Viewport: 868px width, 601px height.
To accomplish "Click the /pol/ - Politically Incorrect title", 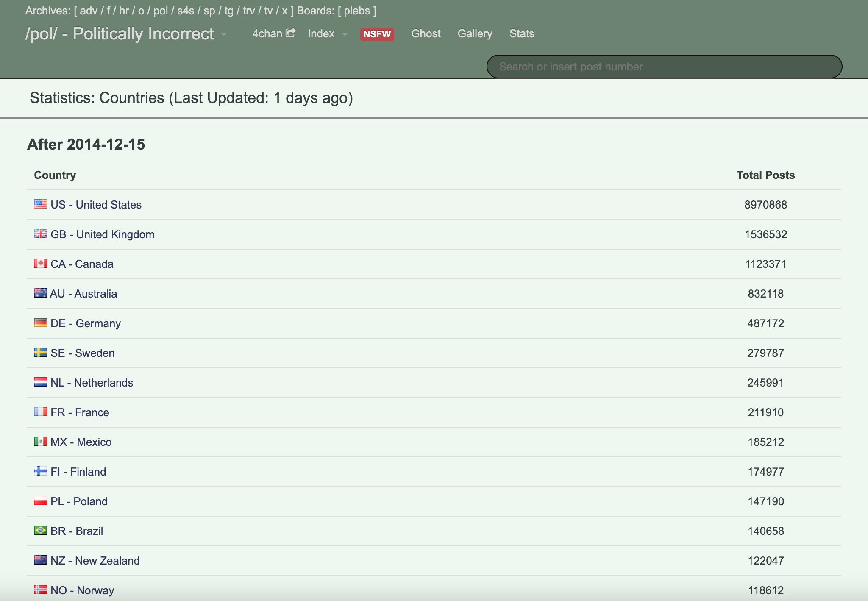I will pos(120,33).
